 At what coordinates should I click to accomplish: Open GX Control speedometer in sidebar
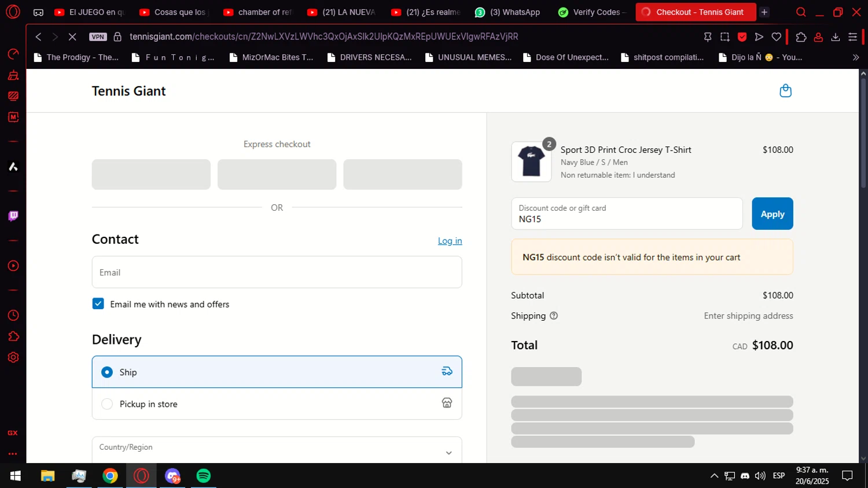click(13, 54)
